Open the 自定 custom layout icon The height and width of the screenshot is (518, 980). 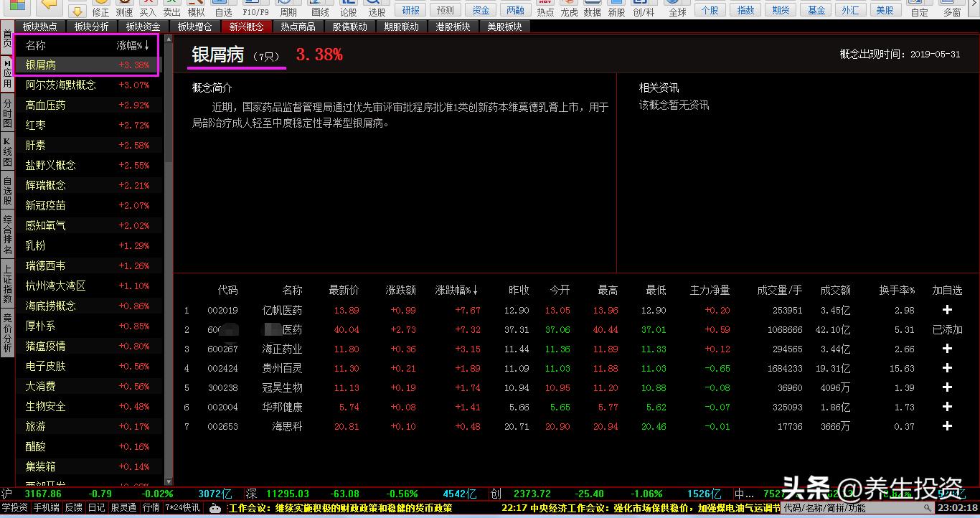pos(919,9)
